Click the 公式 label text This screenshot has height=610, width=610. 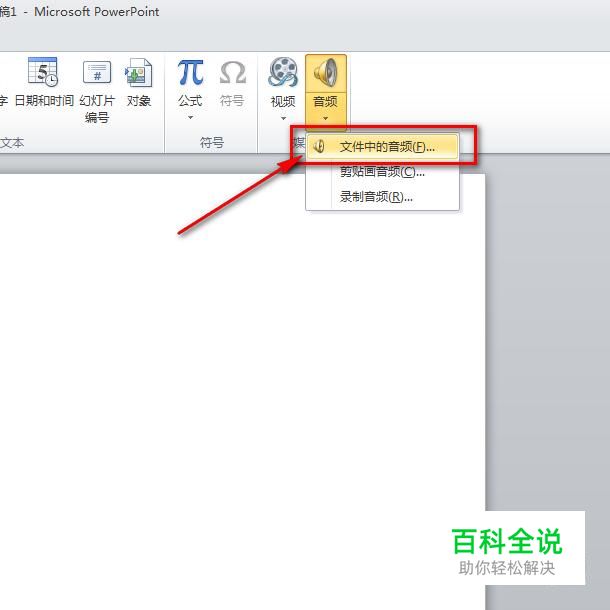[190, 101]
